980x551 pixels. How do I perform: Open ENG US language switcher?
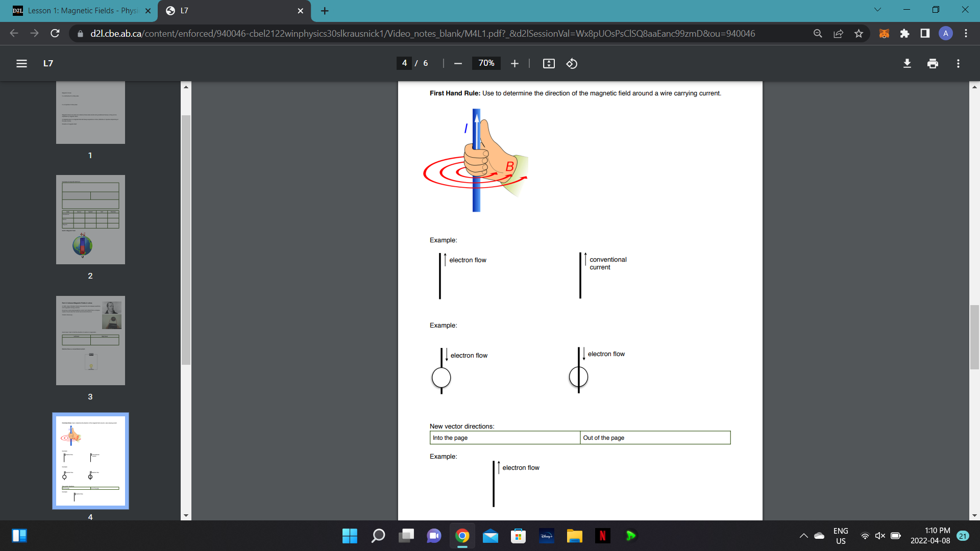841,536
